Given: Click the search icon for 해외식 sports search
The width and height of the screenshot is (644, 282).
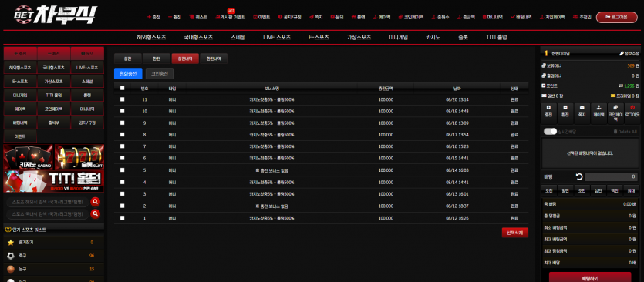Looking at the screenshot, I should coord(96,202).
